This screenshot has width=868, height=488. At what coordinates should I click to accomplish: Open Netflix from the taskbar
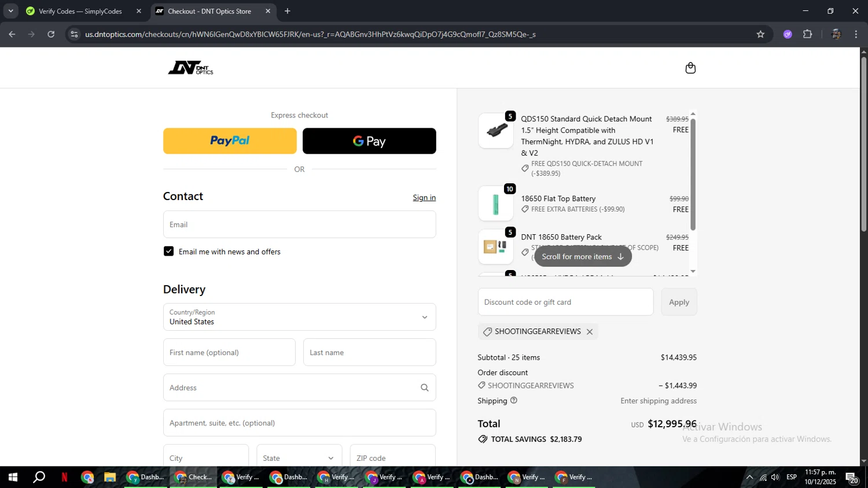pos(64,477)
